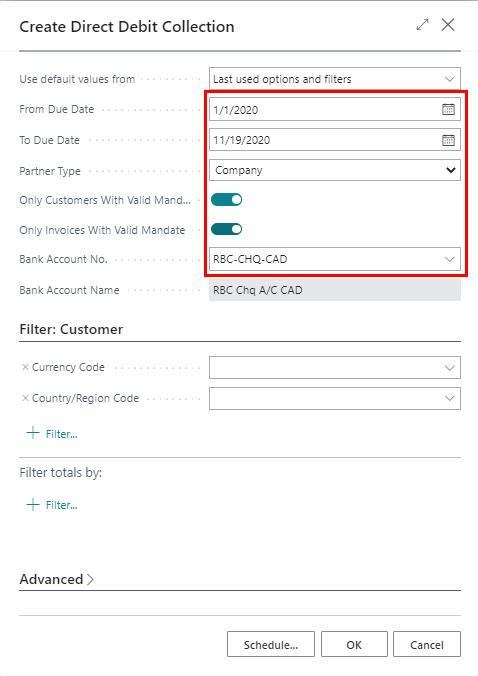This screenshot has height=676, width=478.
Task: Open Use default values from dropdown
Action: tap(335, 79)
